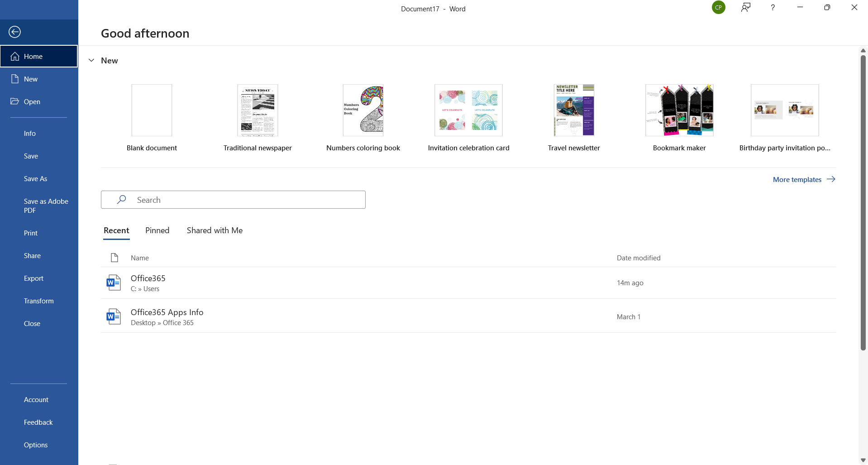This screenshot has height=465, width=868.
Task: Collapse the New section chevron
Action: (x=91, y=60)
